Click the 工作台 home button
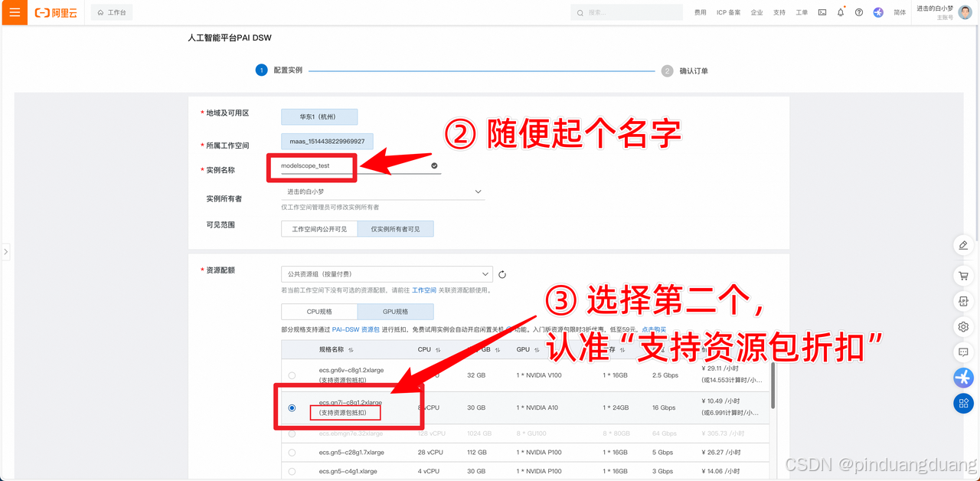 tap(111, 12)
